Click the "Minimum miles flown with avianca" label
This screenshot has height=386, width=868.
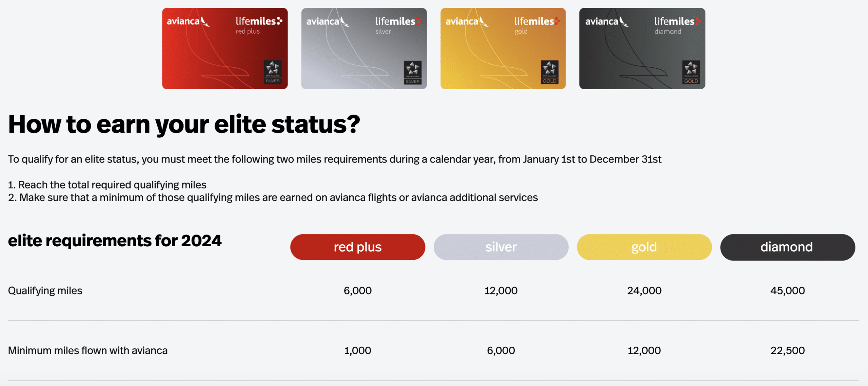(x=88, y=350)
